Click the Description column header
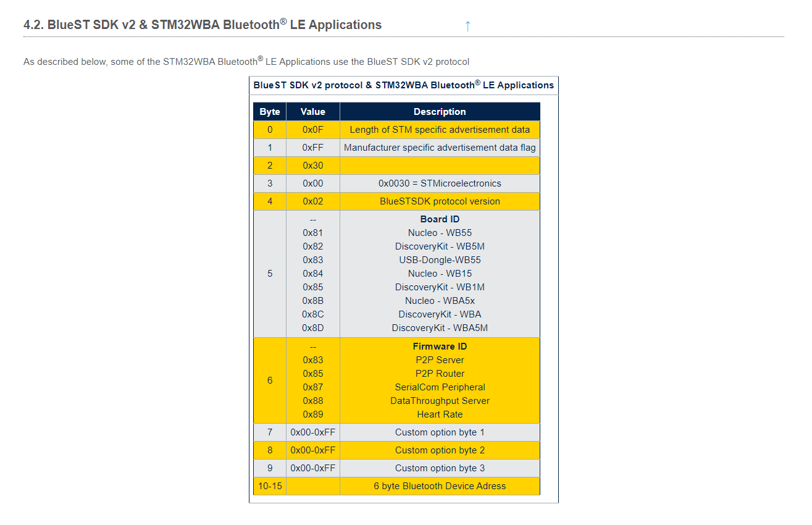Viewport: 812px width, 525px height. point(440,112)
